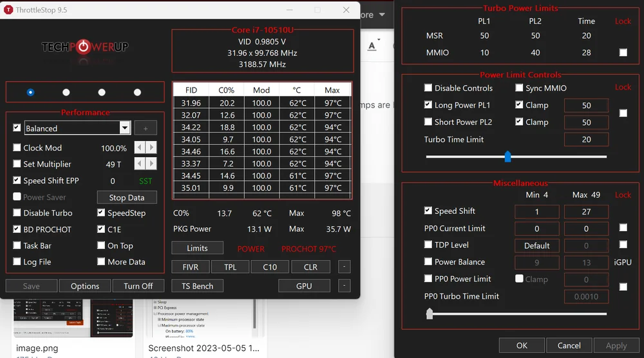The image size is (644, 358).
Task: Toggle the MMIO Lock checkbox in Turbo Power Limits
Action: point(623,53)
